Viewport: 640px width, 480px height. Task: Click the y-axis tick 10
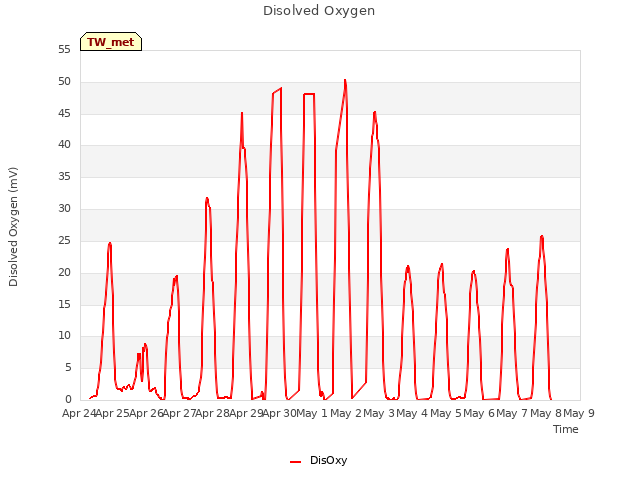[64, 336]
